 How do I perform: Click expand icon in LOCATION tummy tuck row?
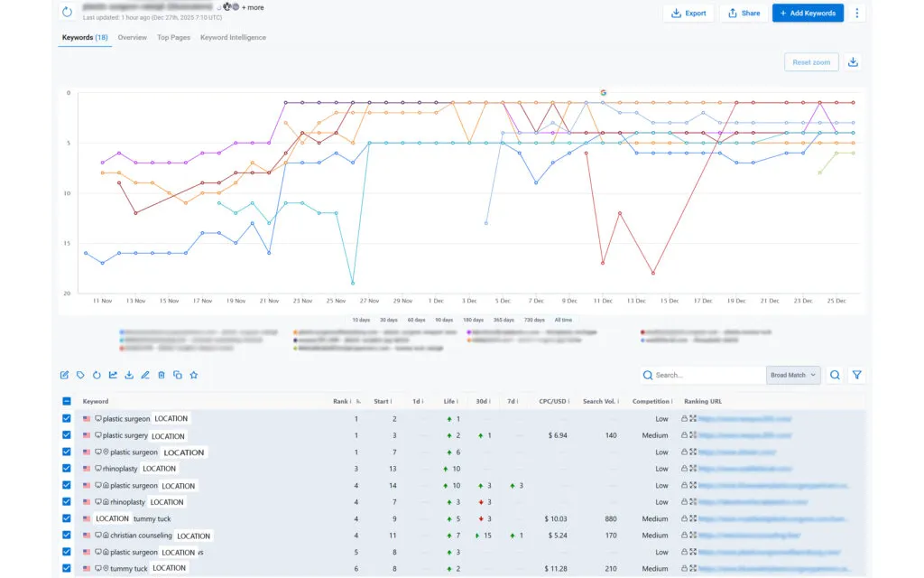(x=693, y=518)
